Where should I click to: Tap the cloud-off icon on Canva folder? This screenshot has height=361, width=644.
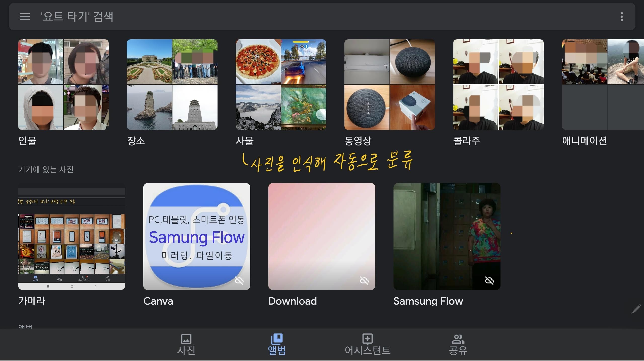[239, 280]
